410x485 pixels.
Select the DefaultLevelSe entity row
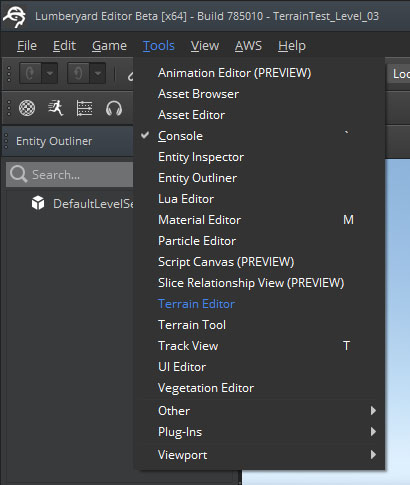tap(70, 203)
